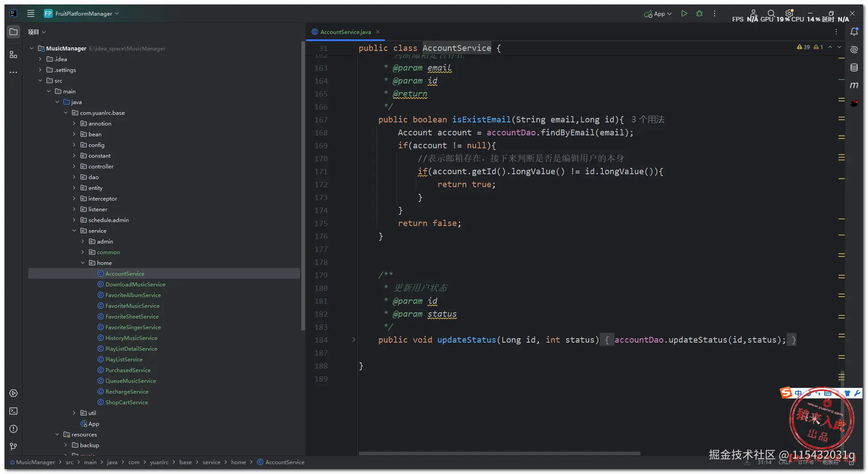Open the main hamburger menu
Viewport: 868px width, 474px height.
pyautogui.click(x=31, y=13)
